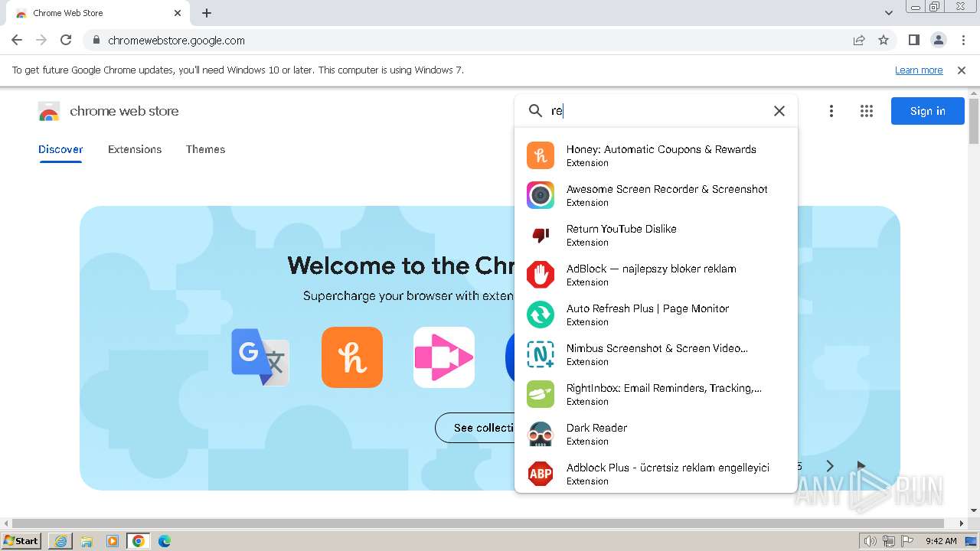Select Dark Reader suggestion text
Viewport: 980px width, 551px height.
pyautogui.click(x=596, y=428)
